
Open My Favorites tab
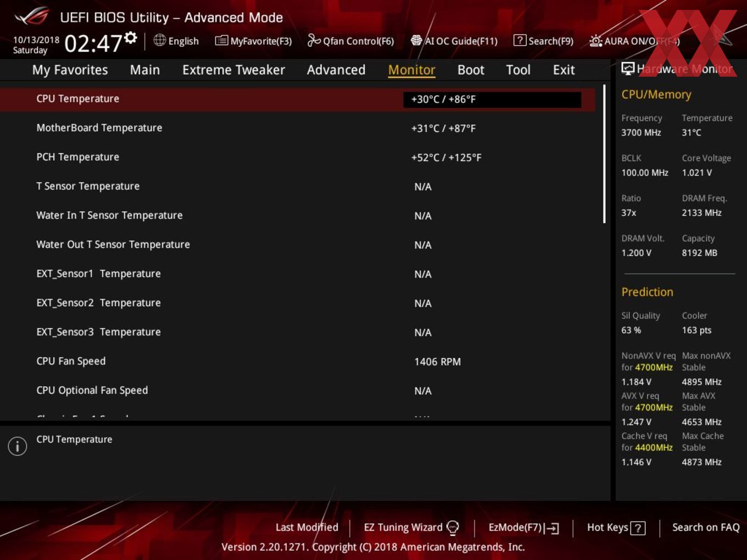tap(70, 70)
